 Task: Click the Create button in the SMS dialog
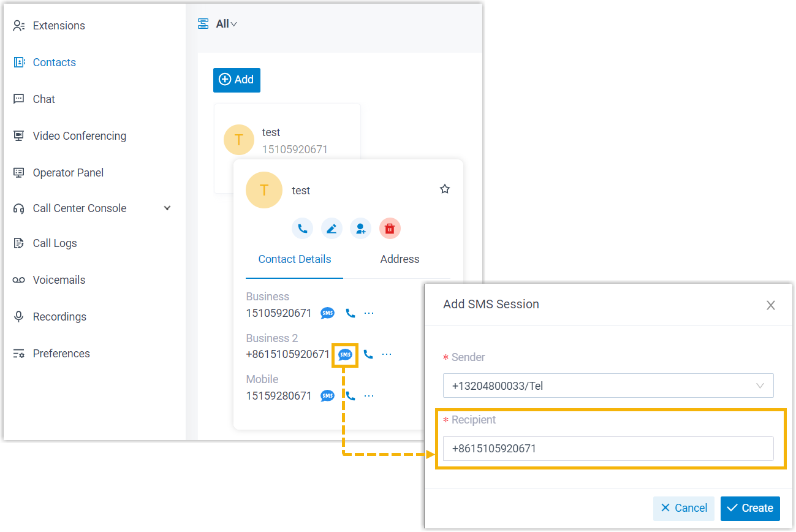click(750, 508)
